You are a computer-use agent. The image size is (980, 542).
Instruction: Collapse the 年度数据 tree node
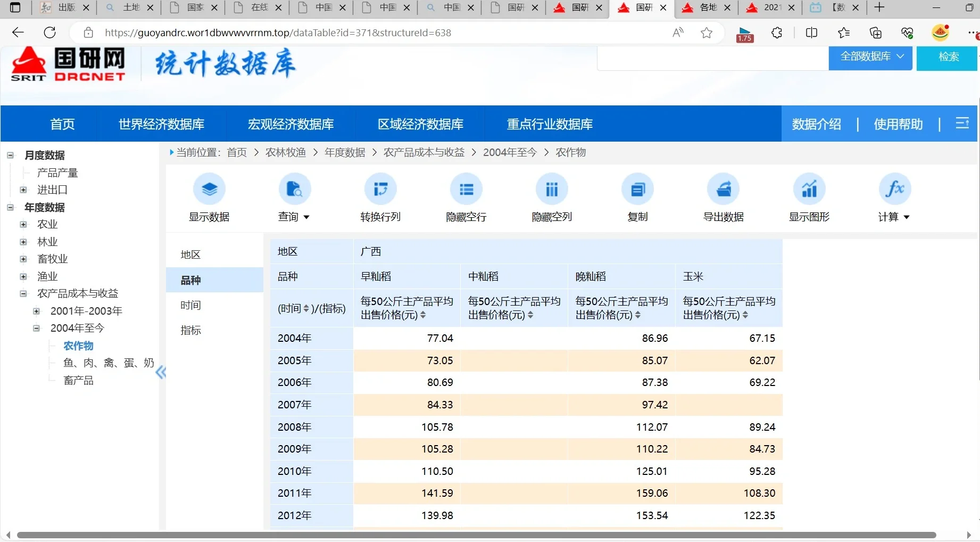pyautogui.click(x=10, y=207)
